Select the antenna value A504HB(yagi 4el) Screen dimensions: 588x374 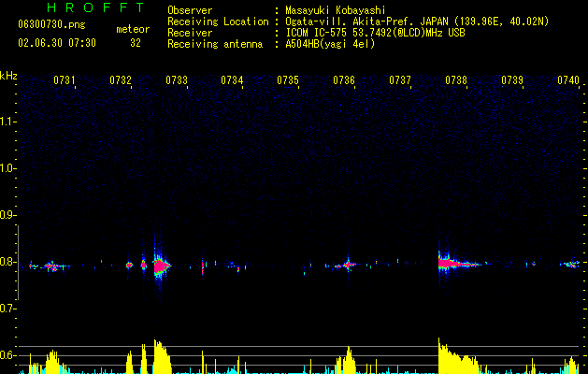click(x=330, y=44)
